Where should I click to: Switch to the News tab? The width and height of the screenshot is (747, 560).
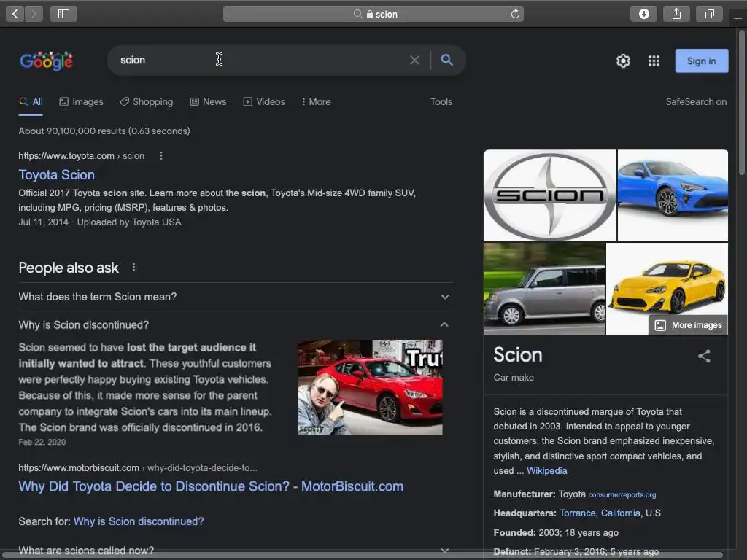208,101
